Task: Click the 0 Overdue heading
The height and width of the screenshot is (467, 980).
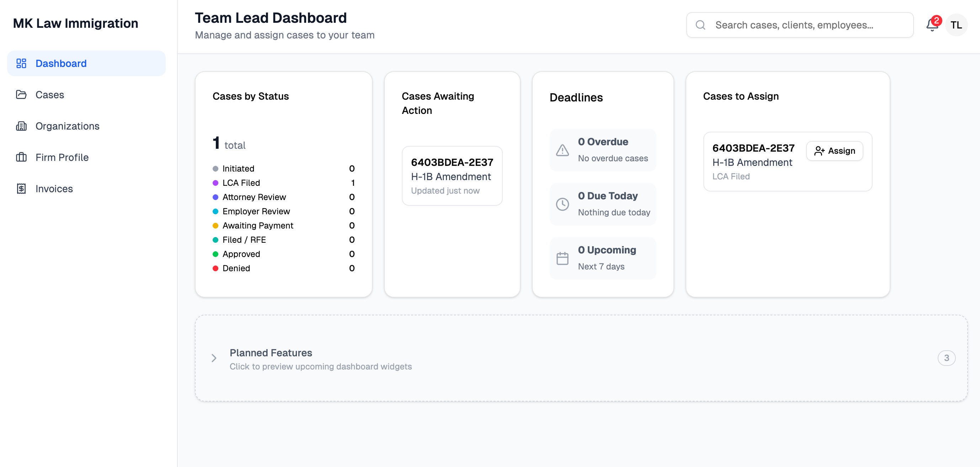Action: tap(603, 142)
